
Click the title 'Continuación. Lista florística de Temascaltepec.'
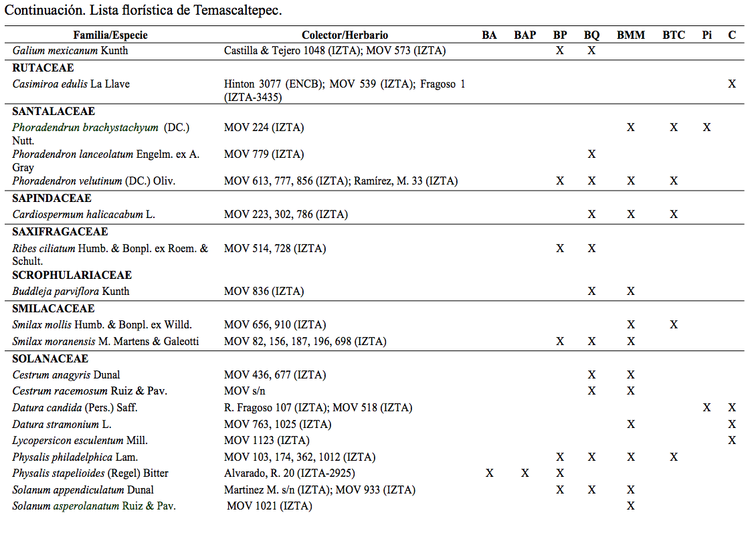click(143, 11)
